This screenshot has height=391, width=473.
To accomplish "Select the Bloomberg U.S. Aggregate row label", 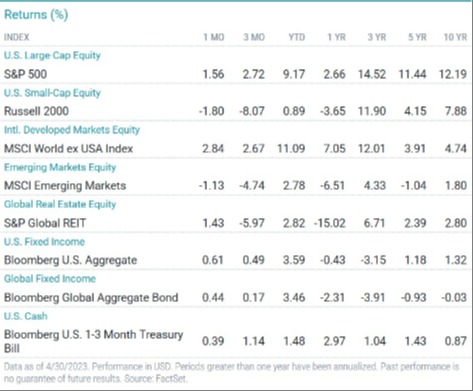I will coord(70,260).
